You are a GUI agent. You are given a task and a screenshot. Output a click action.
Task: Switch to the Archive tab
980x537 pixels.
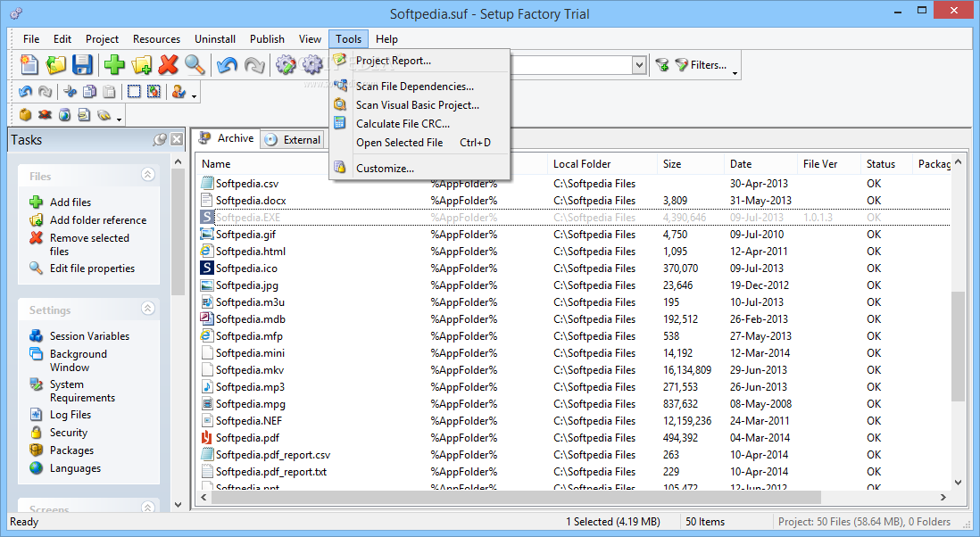point(226,138)
